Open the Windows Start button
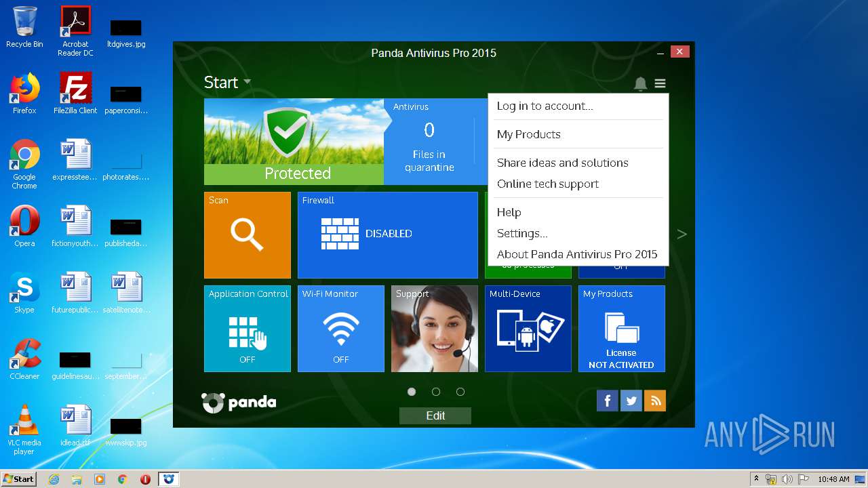The width and height of the screenshot is (868, 488). 18,479
